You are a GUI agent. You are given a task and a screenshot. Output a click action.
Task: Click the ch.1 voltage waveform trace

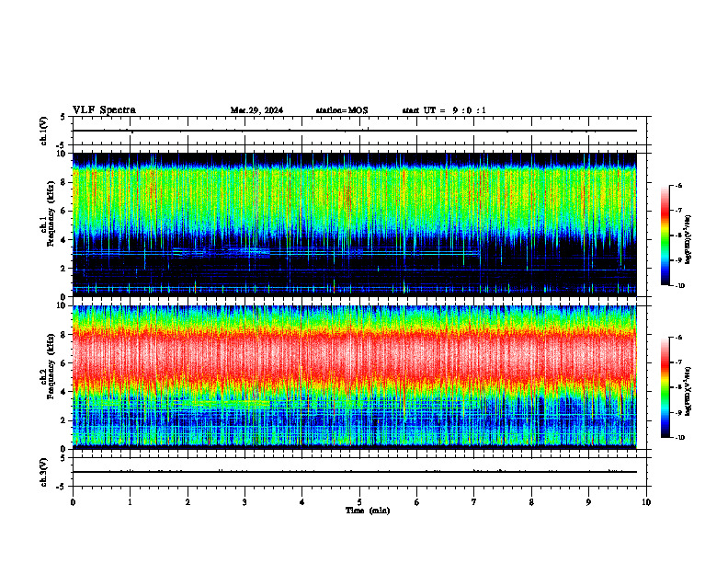354,131
